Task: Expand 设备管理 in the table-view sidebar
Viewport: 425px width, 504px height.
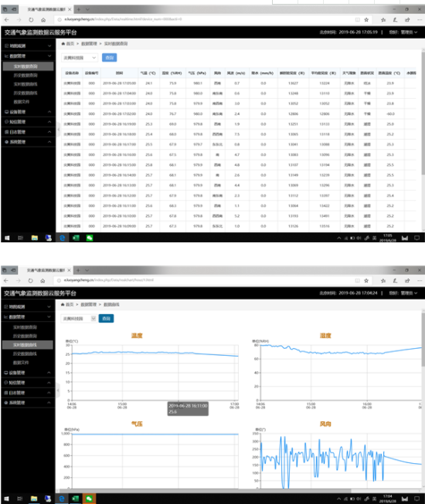Action: pyautogui.click(x=28, y=112)
